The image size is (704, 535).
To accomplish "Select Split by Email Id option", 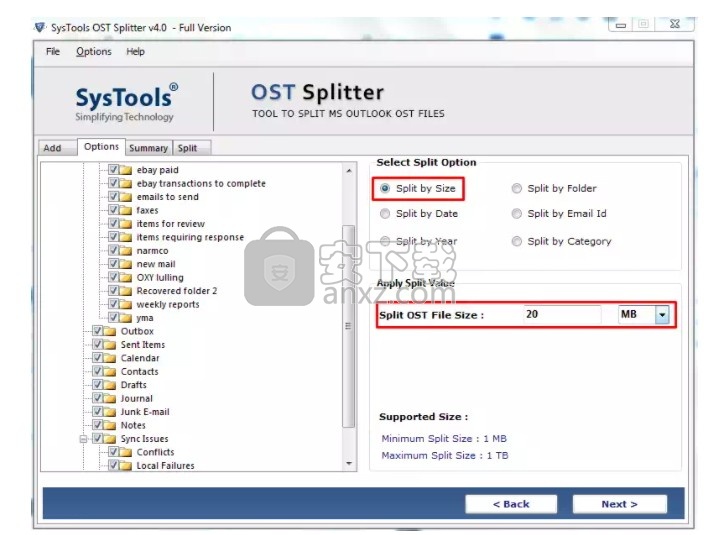I will 517,214.
